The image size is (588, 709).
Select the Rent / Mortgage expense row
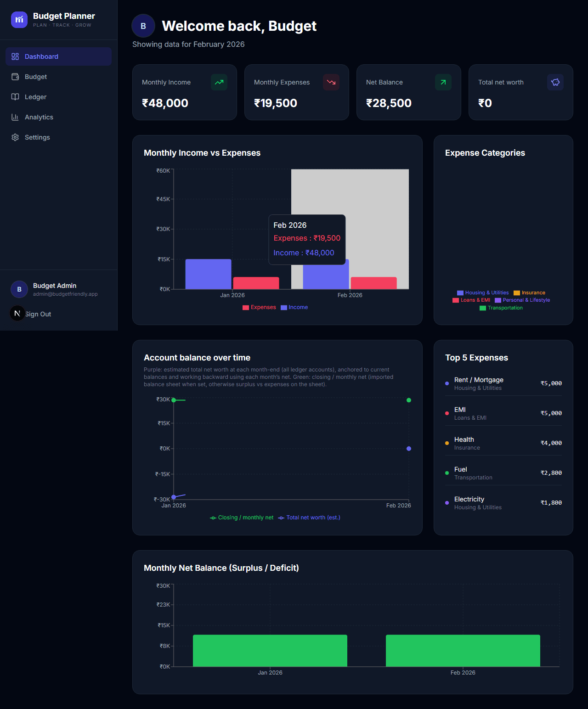503,383
